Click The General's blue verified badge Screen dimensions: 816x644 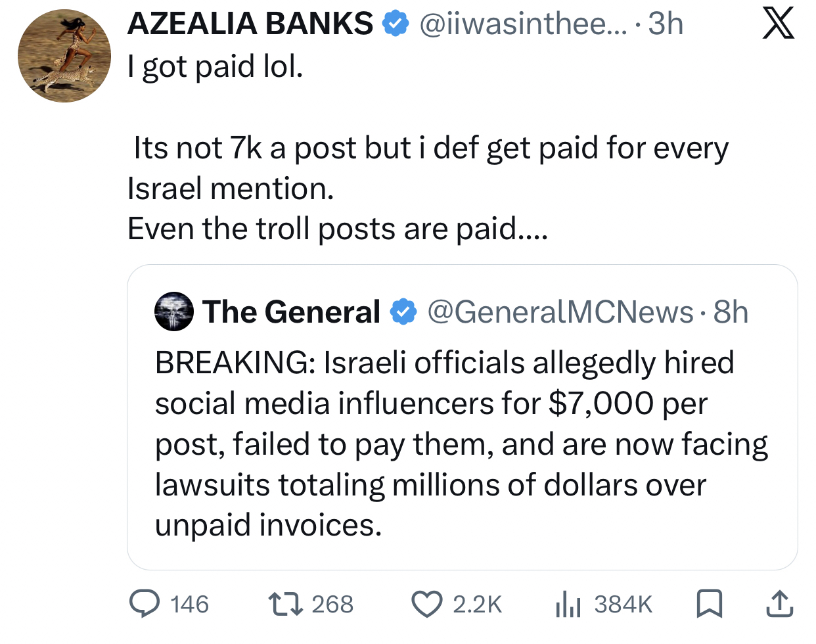coord(404,311)
